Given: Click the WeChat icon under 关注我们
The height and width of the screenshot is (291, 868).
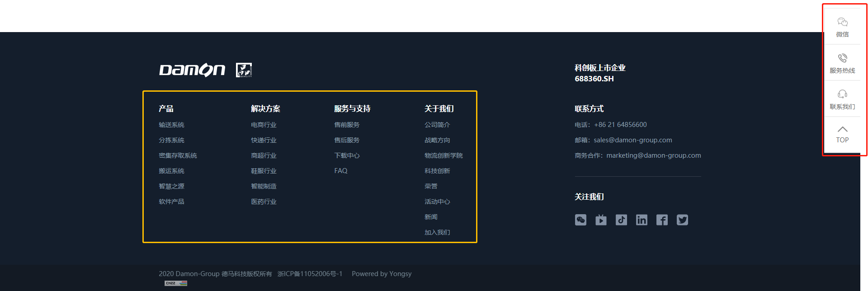Looking at the screenshot, I should click(580, 220).
